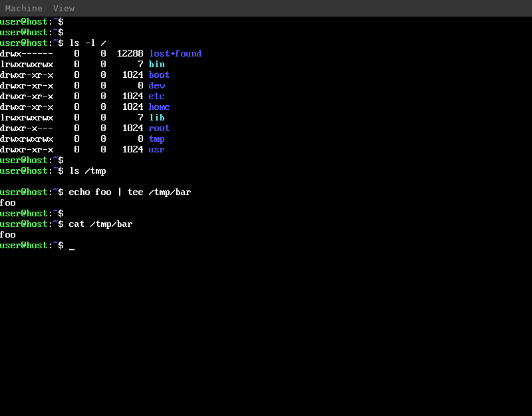The image size is (532, 416).
Task: Open the Machine menu
Action: tap(23, 8)
